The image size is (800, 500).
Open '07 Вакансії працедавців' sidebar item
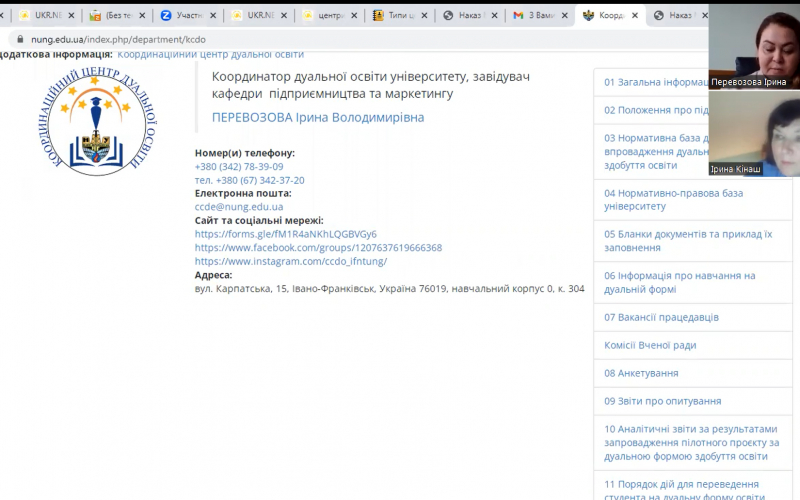pos(693,317)
